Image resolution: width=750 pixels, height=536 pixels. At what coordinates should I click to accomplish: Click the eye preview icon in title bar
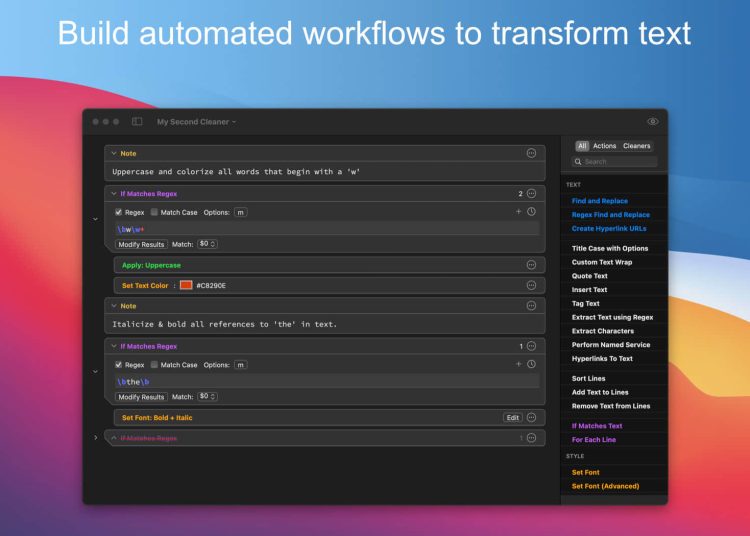pyautogui.click(x=653, y=122)
